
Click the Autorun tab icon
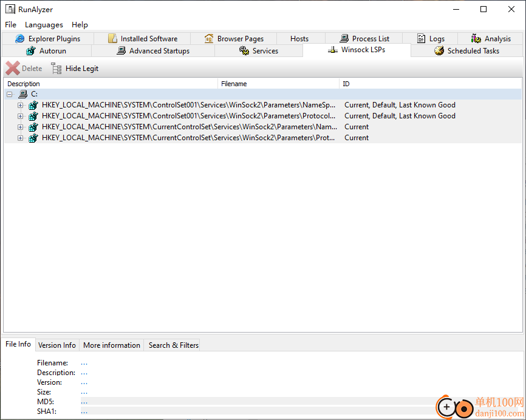coord(31,51)
